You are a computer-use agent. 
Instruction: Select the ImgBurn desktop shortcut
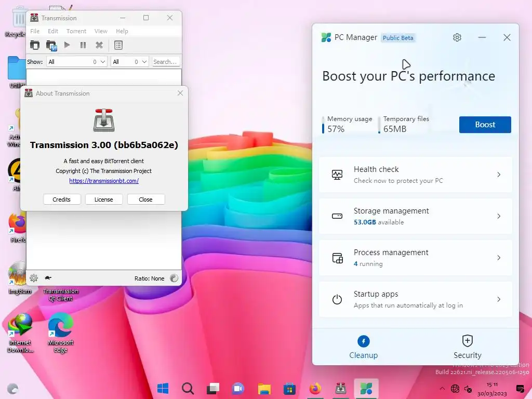(19, 278)
